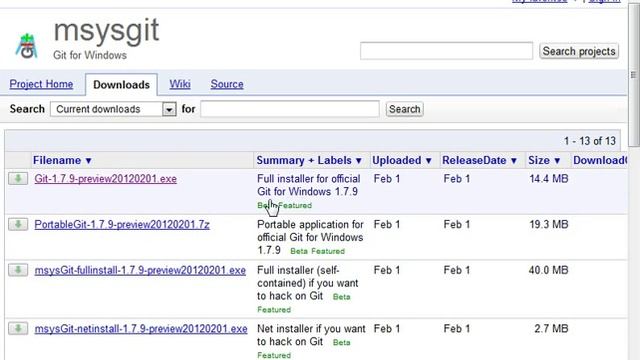The height and width of the screenshot is (360, 640).
Task: Click download arrow icon for PortableGit-1.7.9-preview20120201.7z
Action: click(18, 224)
